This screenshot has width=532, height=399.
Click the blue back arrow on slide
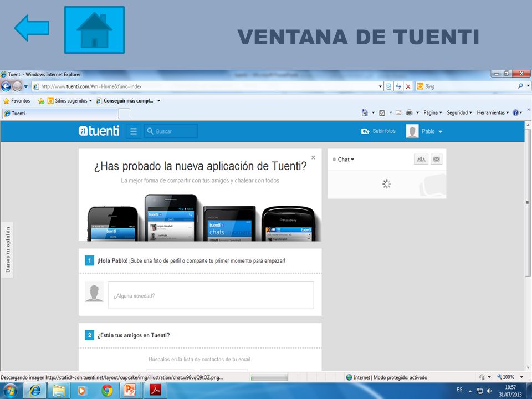pos(32,28)
